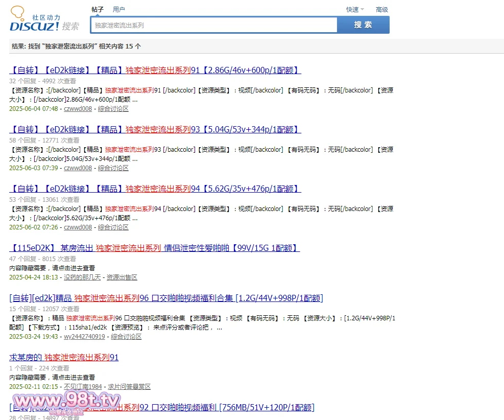View author czwwd008 on the 2025-06-04 post
Viewport: 504px width, 420px height.
(x=78, y=109)
